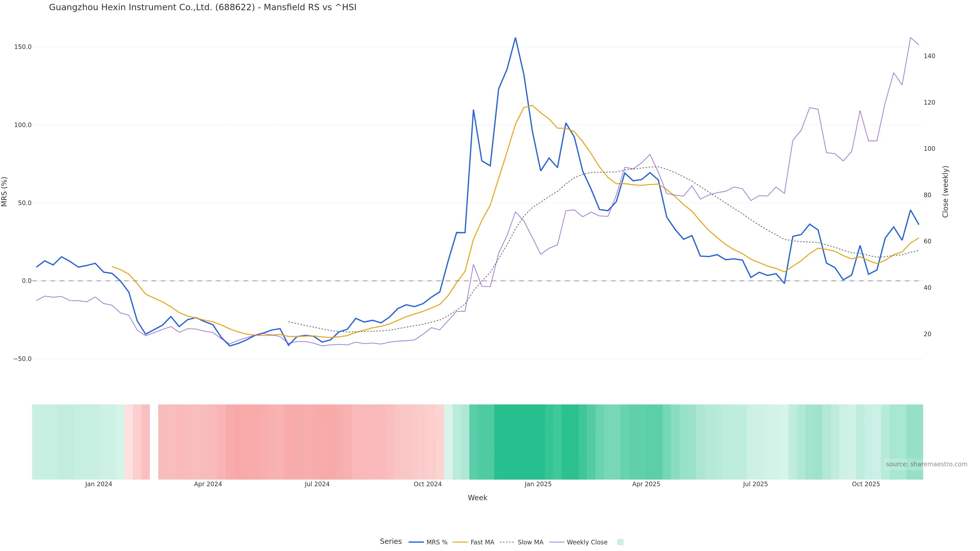
Task: Click the orange Fast MA legend line icon
Action: [460, 542]
